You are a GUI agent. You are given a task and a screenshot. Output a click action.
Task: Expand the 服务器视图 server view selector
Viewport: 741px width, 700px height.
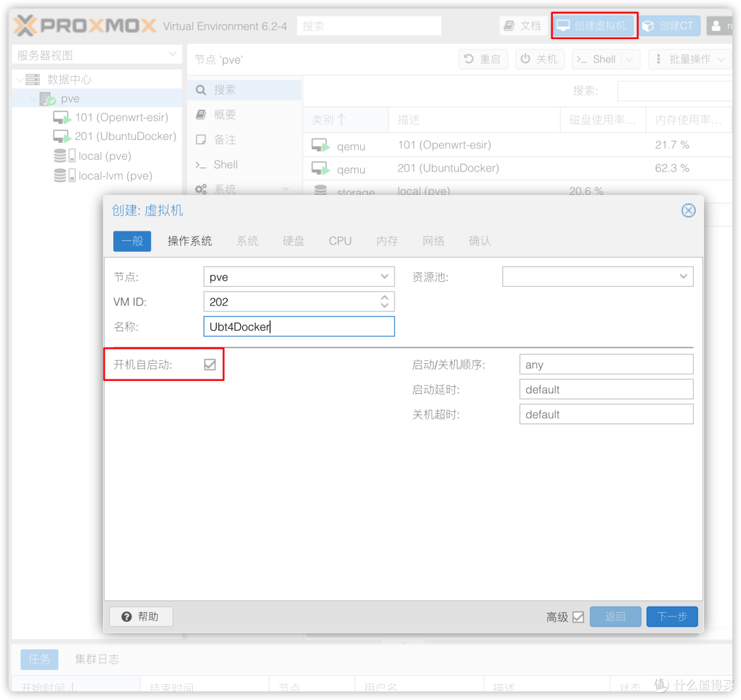tap(172, 55)
